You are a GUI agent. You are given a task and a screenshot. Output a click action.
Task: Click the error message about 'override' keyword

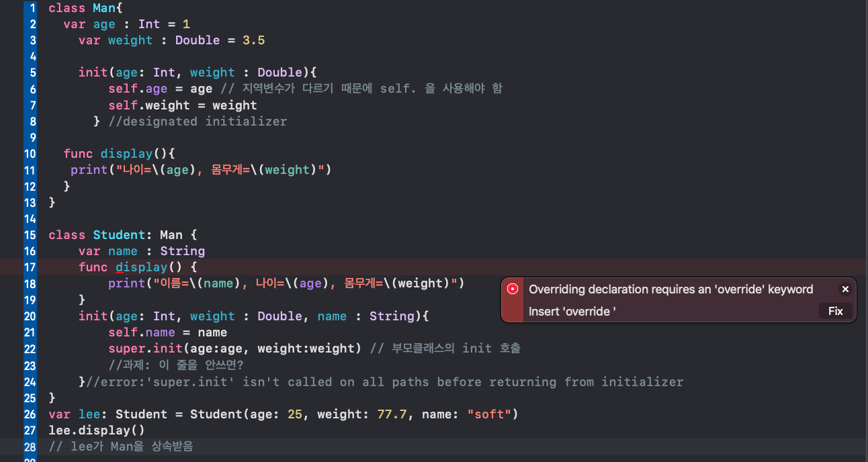point(670,289)
